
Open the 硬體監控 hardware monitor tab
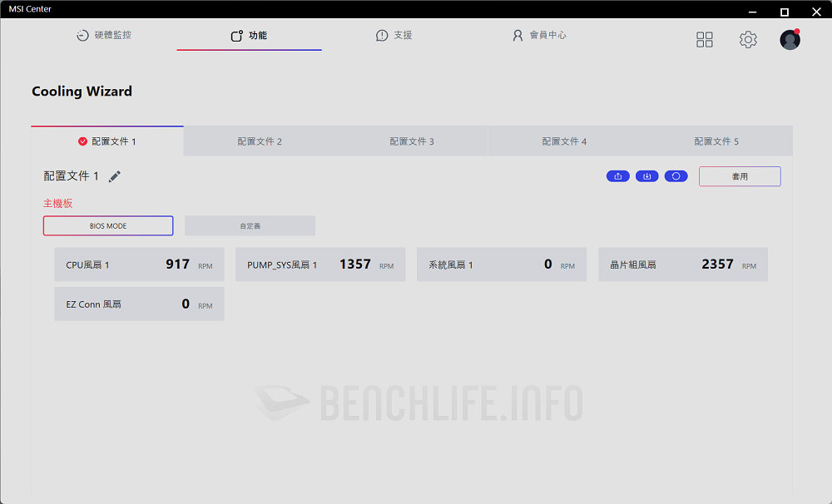pos(104,35)
